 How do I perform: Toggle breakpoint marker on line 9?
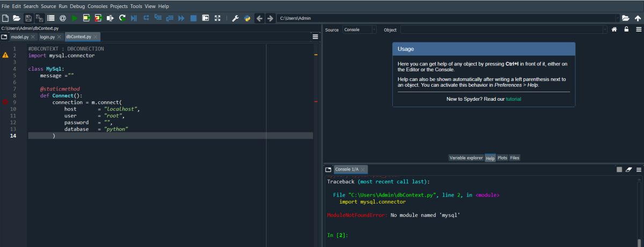tap(5, 102)
